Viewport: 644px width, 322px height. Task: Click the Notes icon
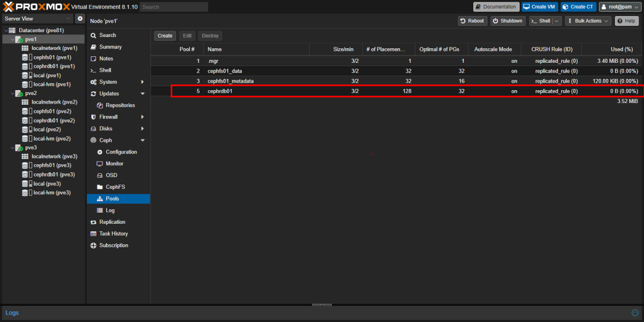(93, 58)
